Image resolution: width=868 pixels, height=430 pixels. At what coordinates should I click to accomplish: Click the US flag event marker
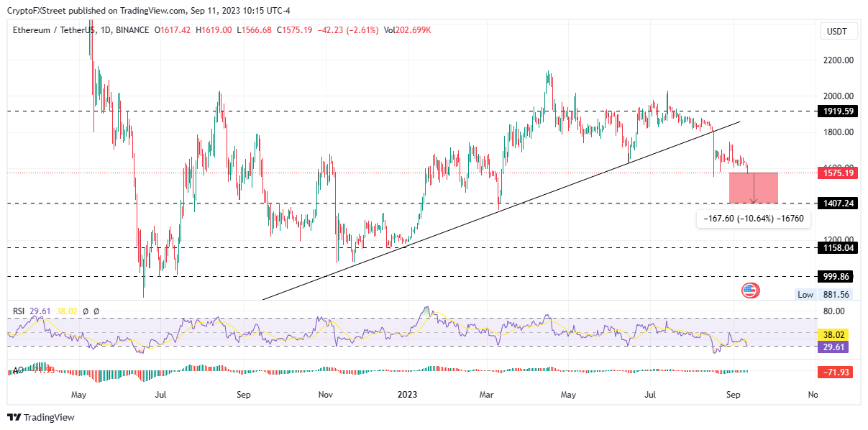pos(750,291)
